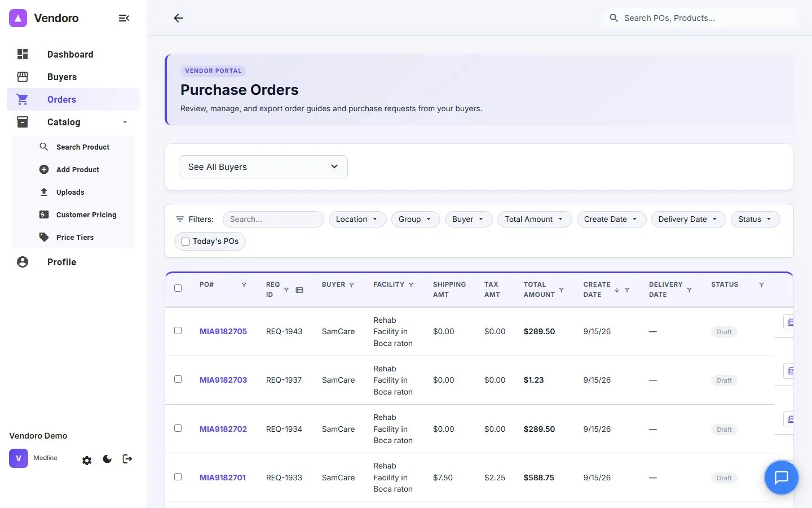Click the Create Date column filter icon
This screenshot has height=508, width=812.
[627, 290]
